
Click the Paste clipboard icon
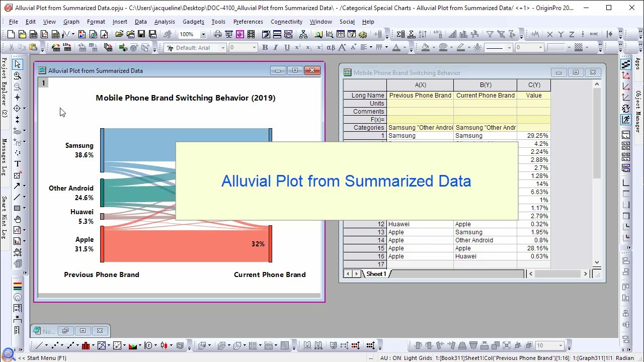(x=33, y=47)
